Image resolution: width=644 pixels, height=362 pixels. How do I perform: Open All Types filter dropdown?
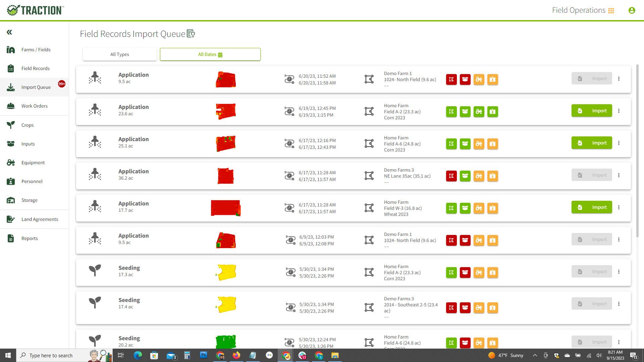[119, 54]
